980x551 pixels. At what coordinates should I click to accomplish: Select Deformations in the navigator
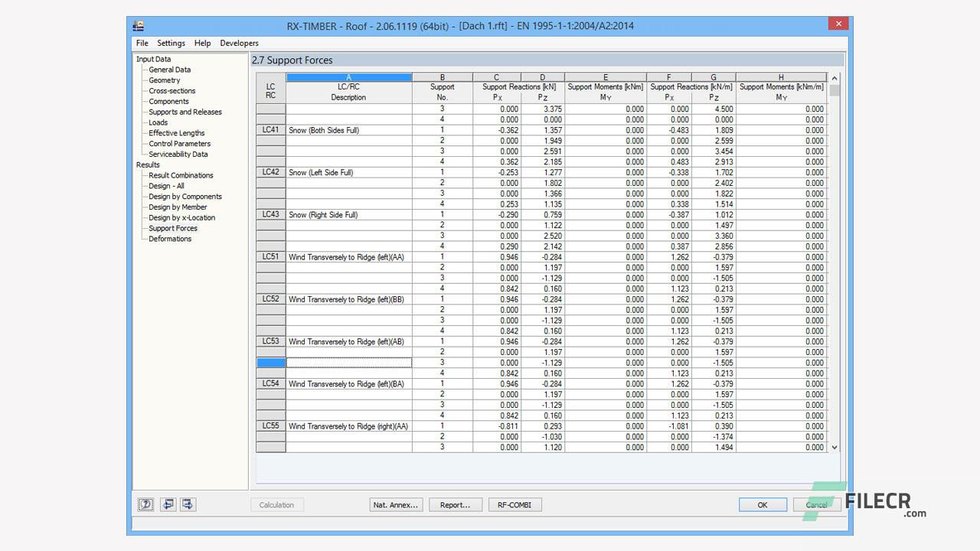(170, 239)
